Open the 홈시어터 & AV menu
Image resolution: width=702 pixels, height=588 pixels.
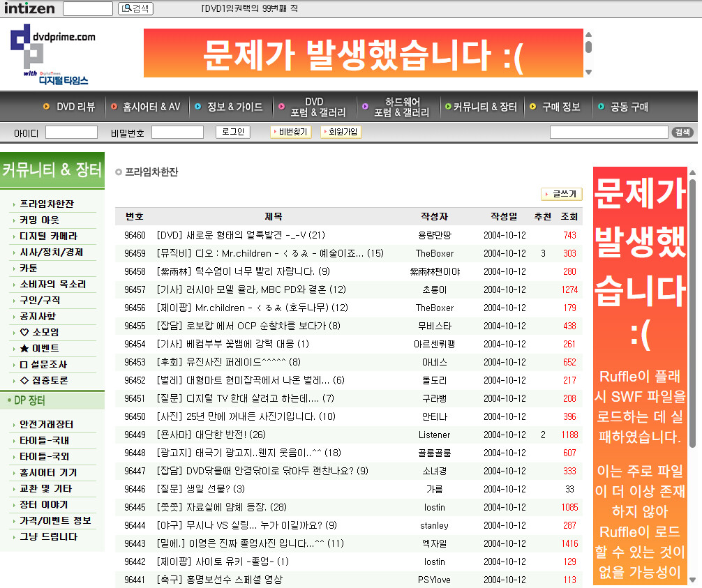(151, 107)
